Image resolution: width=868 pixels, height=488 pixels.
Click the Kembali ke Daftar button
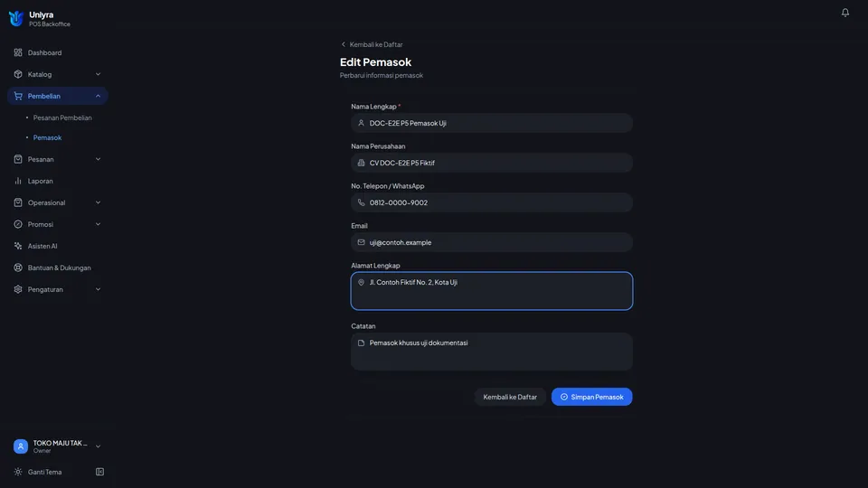[510, 397]
